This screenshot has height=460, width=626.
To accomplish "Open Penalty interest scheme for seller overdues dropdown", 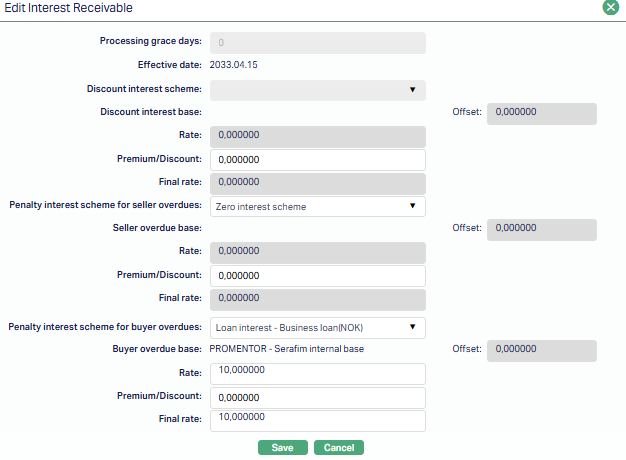I will (318, 207).
